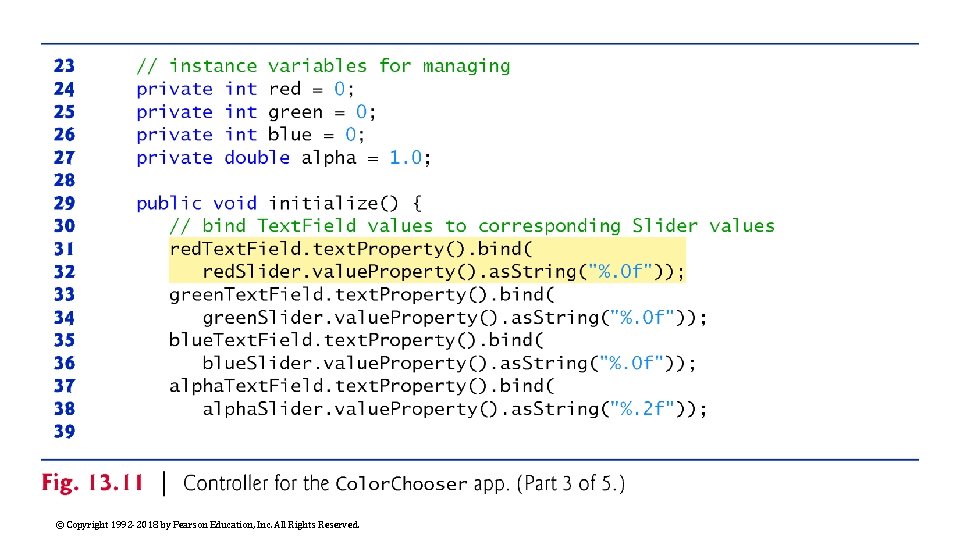Click the comment 'instance variables for managing'
This screenshot has width=960, height=540.
pyautogui.click(x=323, y=66)
